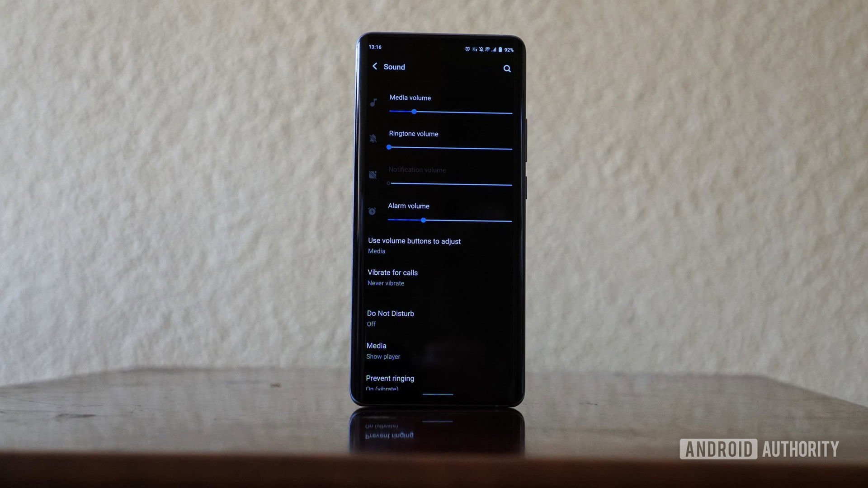
Task: Click the back arrow icon
Action: [374, 66]
